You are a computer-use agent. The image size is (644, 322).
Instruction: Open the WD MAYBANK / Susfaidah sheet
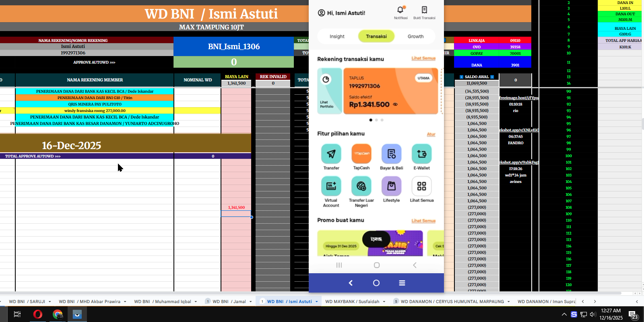coord(352,301)
